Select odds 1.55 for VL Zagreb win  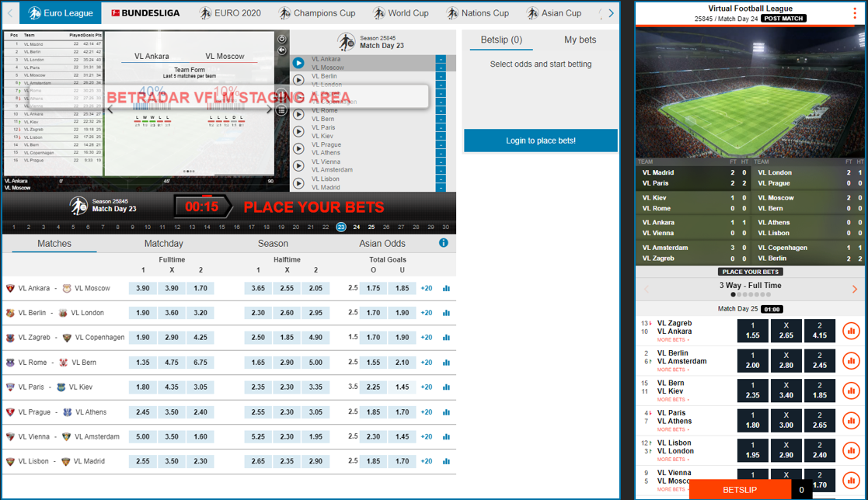point(752,332)
